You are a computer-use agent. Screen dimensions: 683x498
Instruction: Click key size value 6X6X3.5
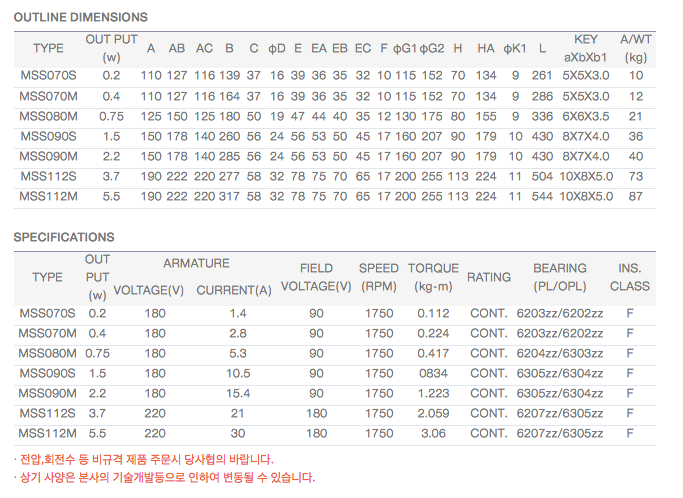(x=585, y=116)
